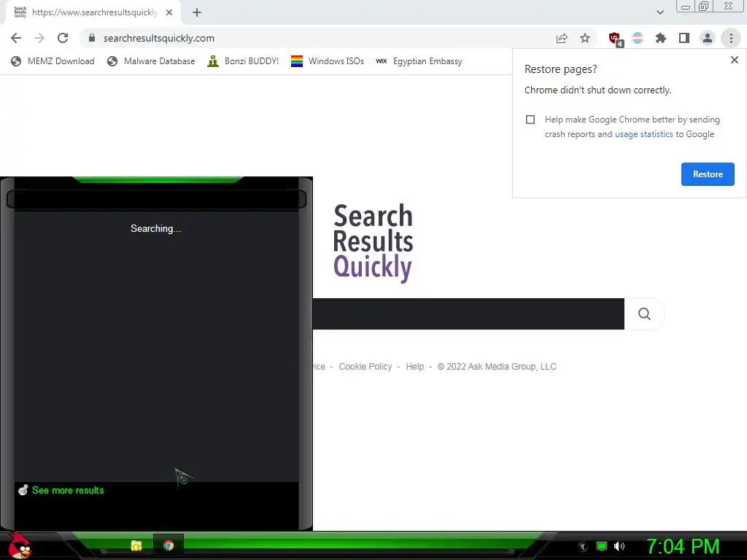
Task: Click the Ask Media Group copyright text
Action: (497, 367)
